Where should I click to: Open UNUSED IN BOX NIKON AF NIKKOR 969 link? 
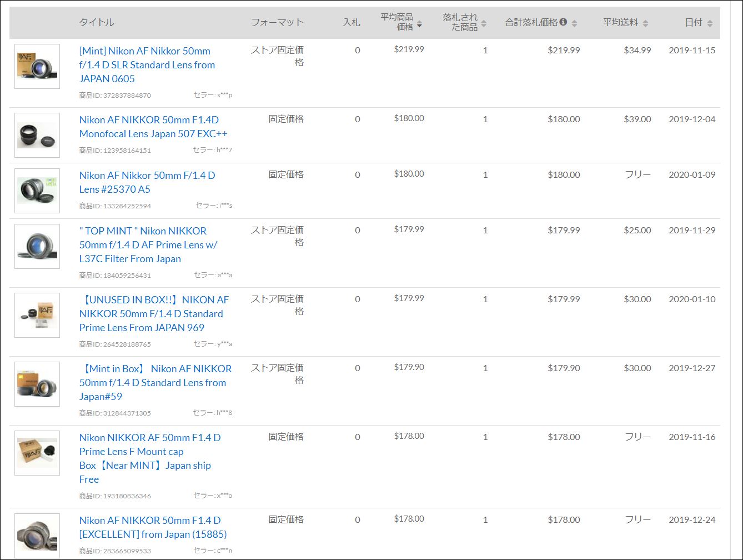(x=154, y=313)
